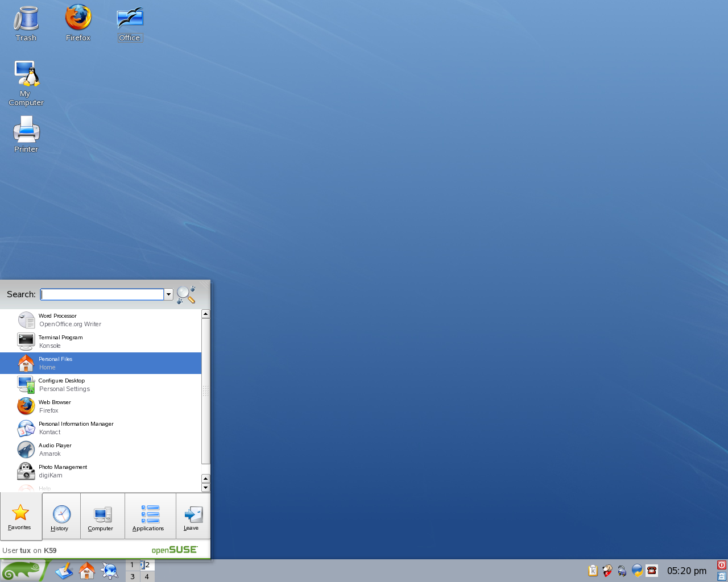
Task: Open the Office desktop icon
Action: coord(130,24)
